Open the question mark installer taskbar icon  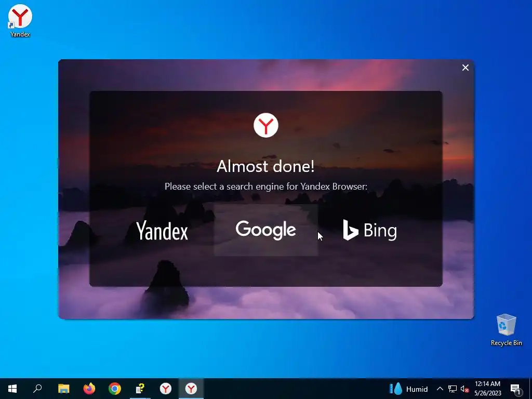140,389
